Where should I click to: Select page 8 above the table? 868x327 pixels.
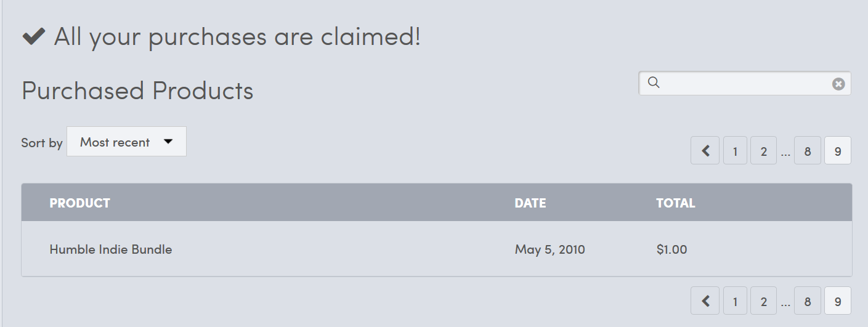click(x=808, y=151)
